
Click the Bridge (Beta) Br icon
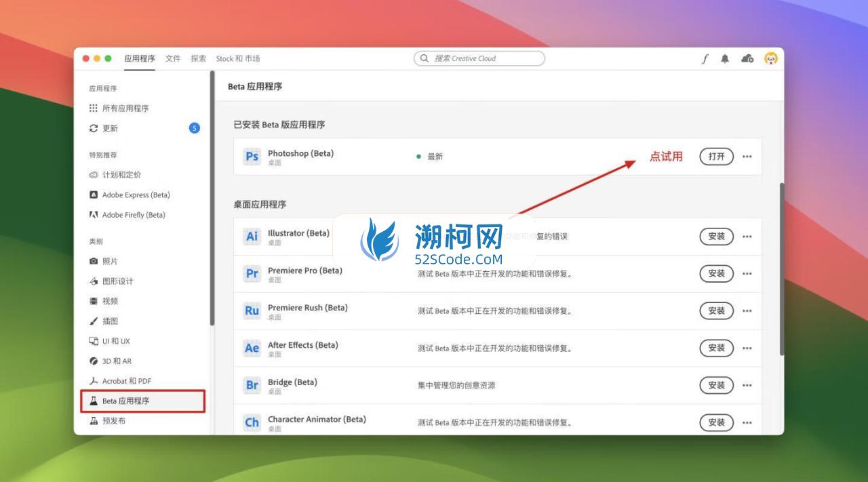(x=252, y=385)
